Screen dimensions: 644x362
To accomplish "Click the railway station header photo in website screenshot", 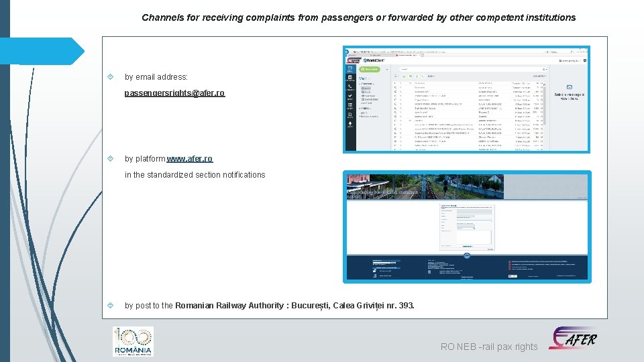I will pos(425,187).
